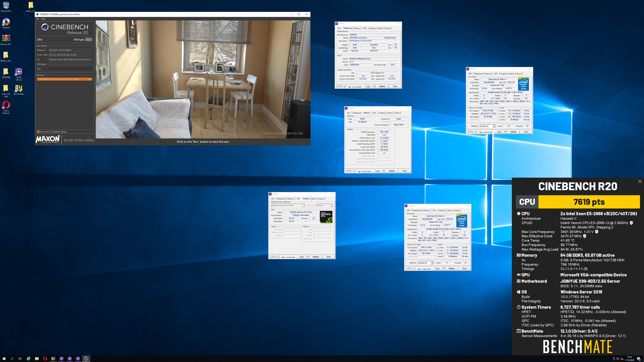Click Validate in CPU-Z Mainboard window
This screenshot has height=362, width=644.
click(382, 86)
